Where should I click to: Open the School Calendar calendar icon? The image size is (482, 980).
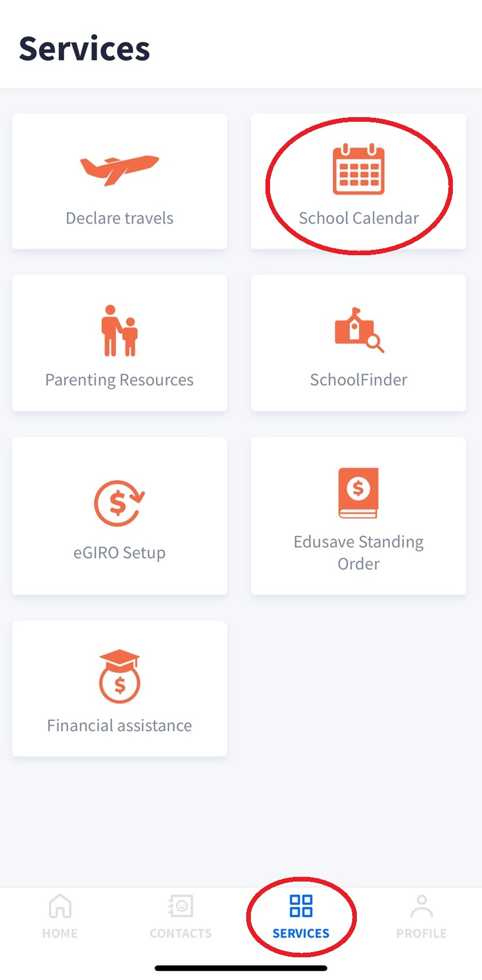tap(359, 170)
